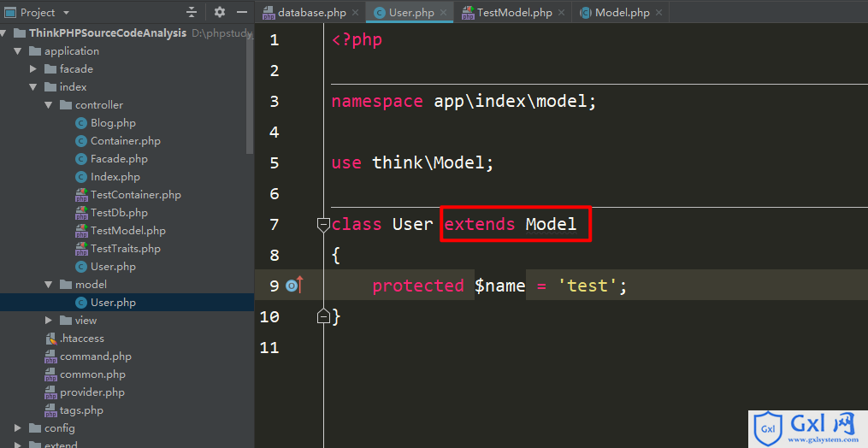The image size is (868, 448).
Task: Click the overriding property gutter icon on line 9
Action: 294,286
